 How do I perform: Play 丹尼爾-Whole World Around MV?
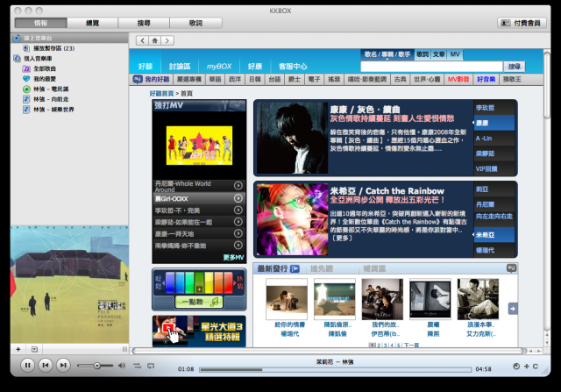pyautogui.click(x=238, y=185)
